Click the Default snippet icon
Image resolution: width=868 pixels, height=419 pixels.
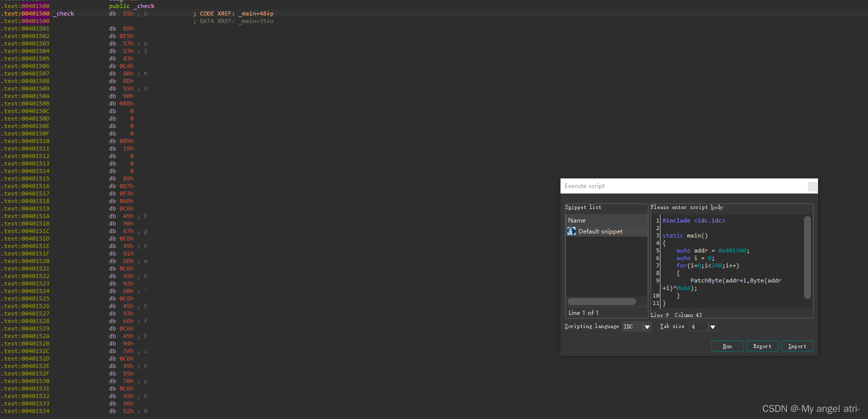point(571,231)
